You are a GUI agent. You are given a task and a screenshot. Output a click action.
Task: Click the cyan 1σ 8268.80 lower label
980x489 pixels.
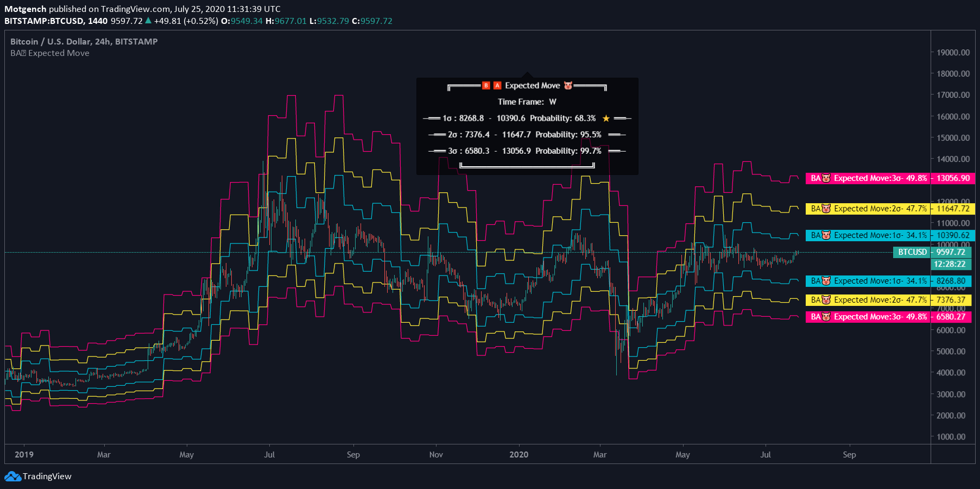[x=888, y=281]
